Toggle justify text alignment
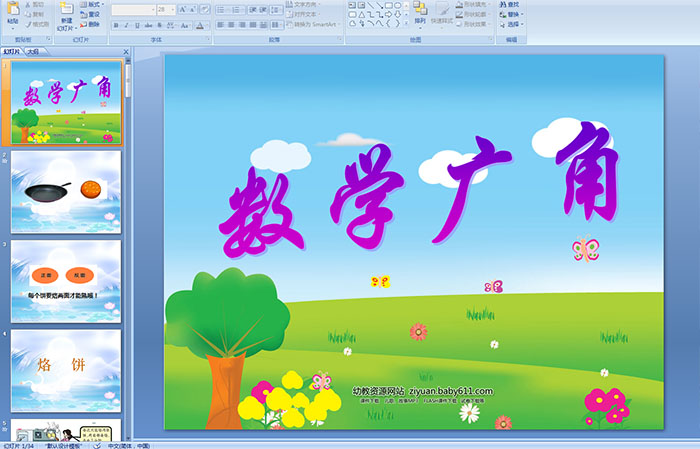Screen dimensions: 700x449 pyautogui.click(x=253, y=25)
